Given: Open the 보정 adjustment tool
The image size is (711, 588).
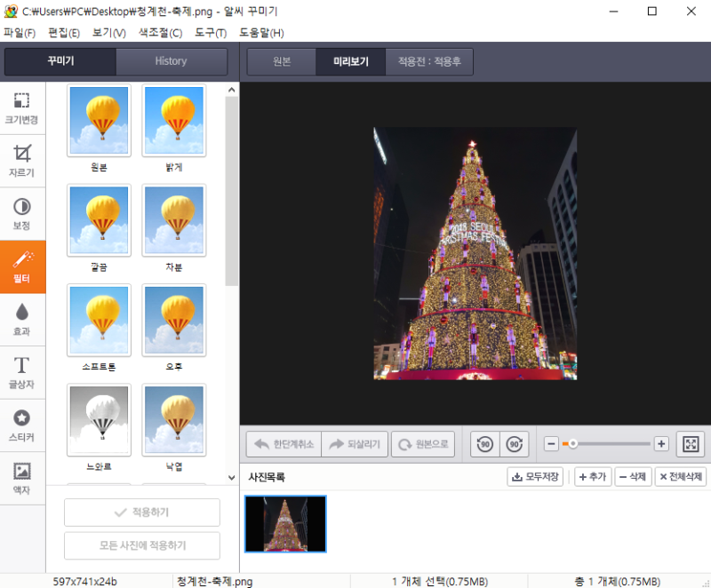Looking at the screenshot, I should pyautogui.click(x=22, y=214).
